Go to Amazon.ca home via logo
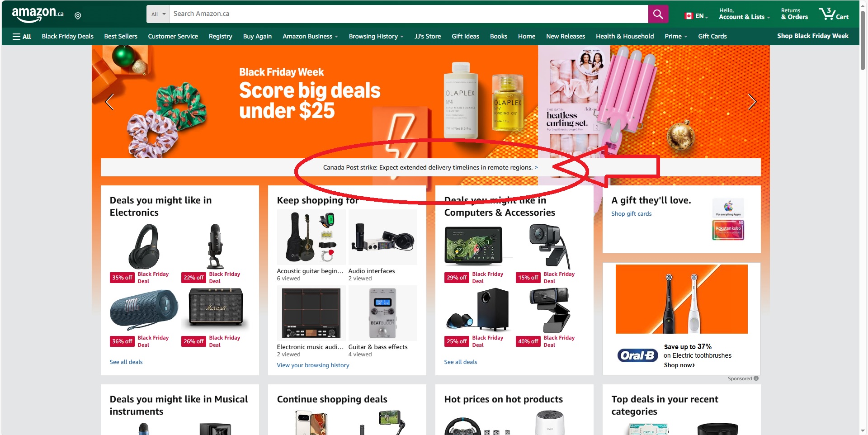 [x=38, y=14]
